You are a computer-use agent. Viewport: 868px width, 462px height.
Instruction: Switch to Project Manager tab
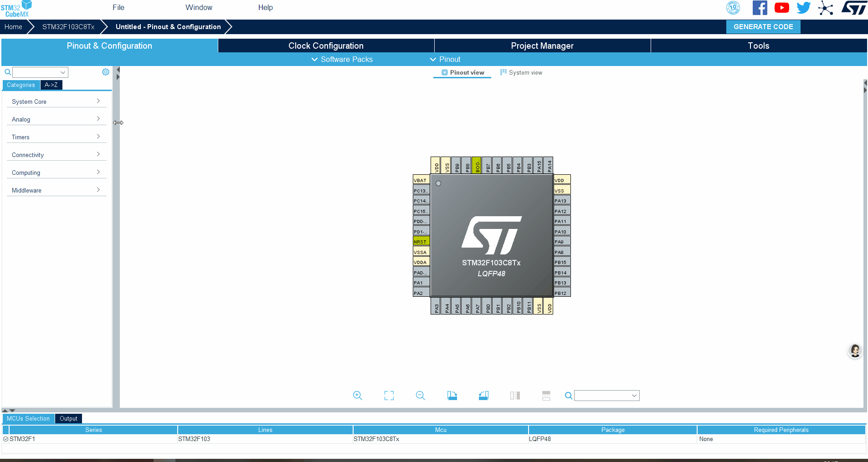(x=542, y=46)
